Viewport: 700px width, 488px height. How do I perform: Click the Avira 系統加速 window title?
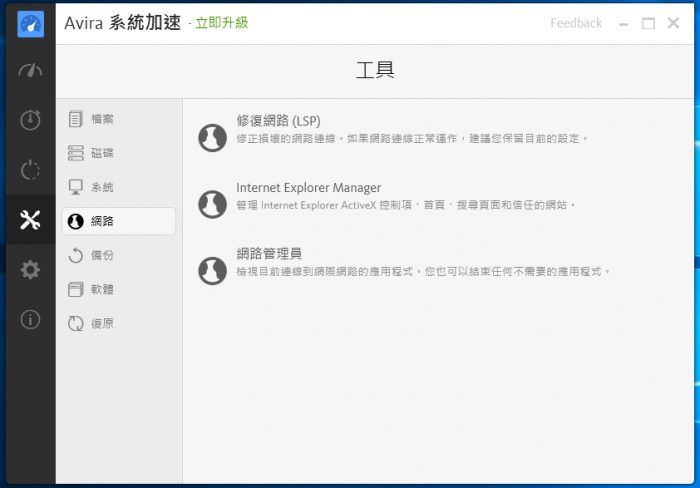point(123,23)
